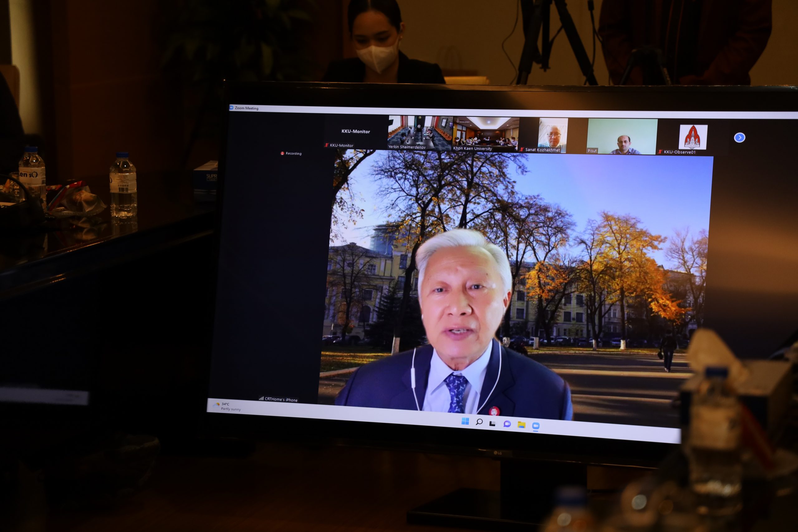This screenshot has width=798, height=532.
Task: Select Yerkin Shaimerdenov video thumbnail
Action: click(x=420, y=133)
